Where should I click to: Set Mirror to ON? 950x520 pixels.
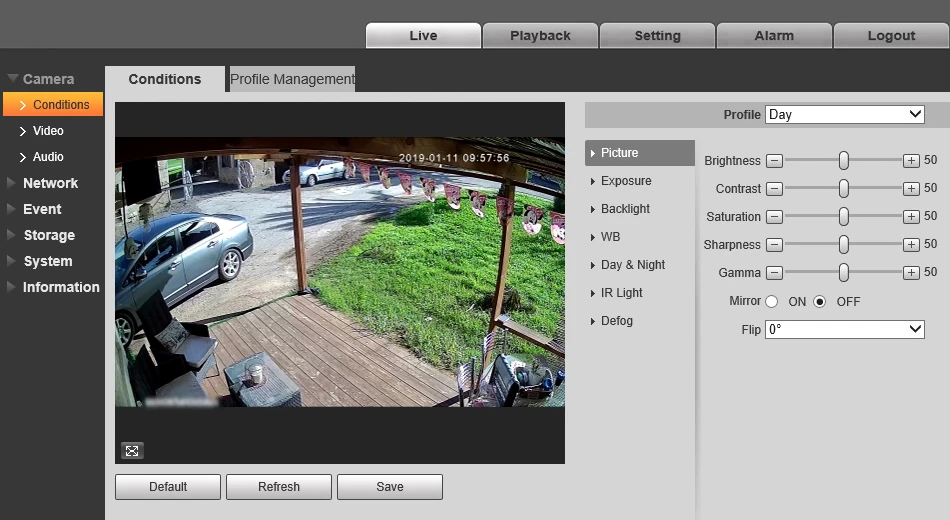coord(771,301)
